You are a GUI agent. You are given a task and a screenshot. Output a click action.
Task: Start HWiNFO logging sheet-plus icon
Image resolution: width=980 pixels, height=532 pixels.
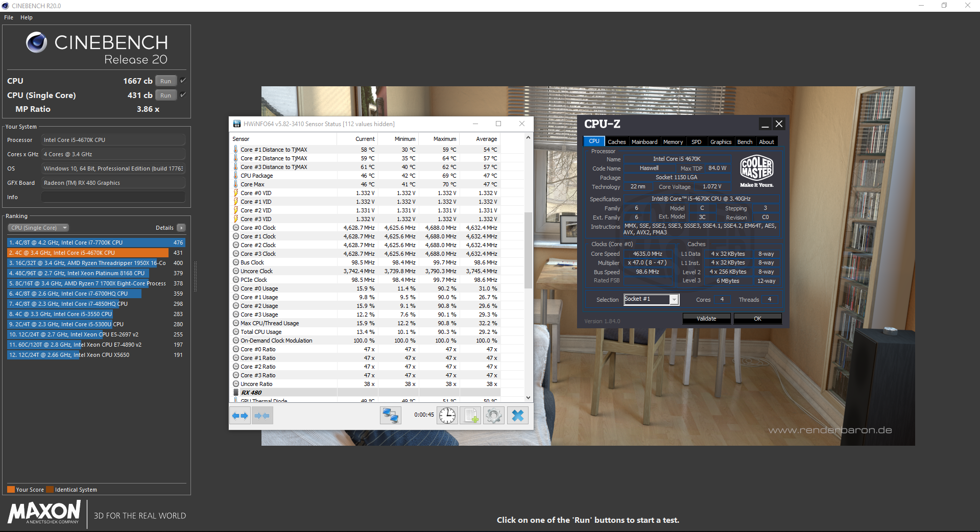click(x=470, y=416)
